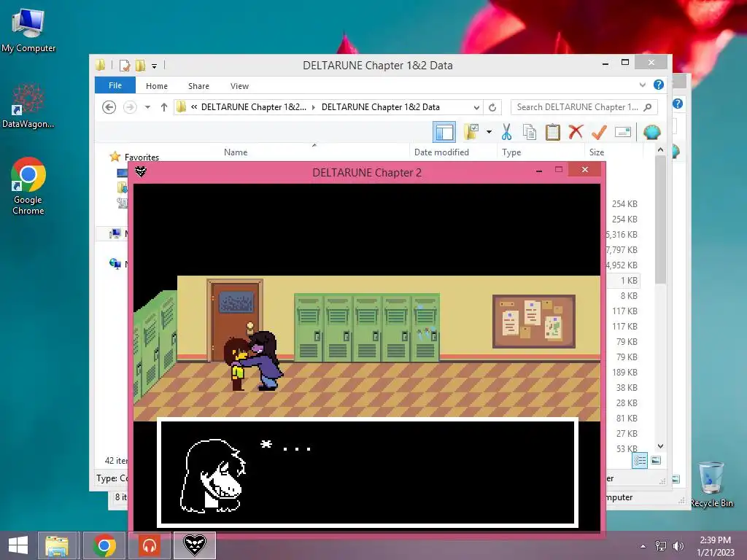The width and height of the screenshot is (747, 560).
Task: Click the search magnifier icon
Action: (x=648, y=107)
